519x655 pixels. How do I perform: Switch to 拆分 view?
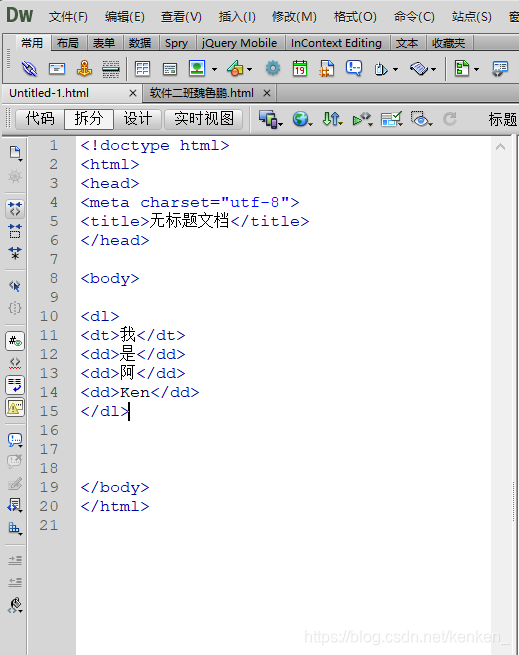[89, 119]
